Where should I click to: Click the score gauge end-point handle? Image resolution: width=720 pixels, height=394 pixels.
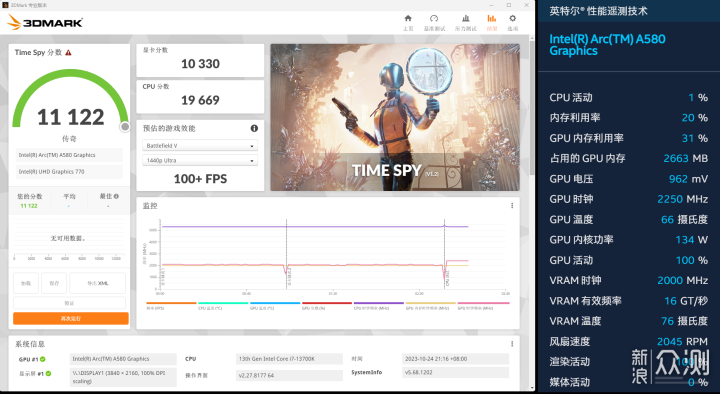[x=125, y=127]
